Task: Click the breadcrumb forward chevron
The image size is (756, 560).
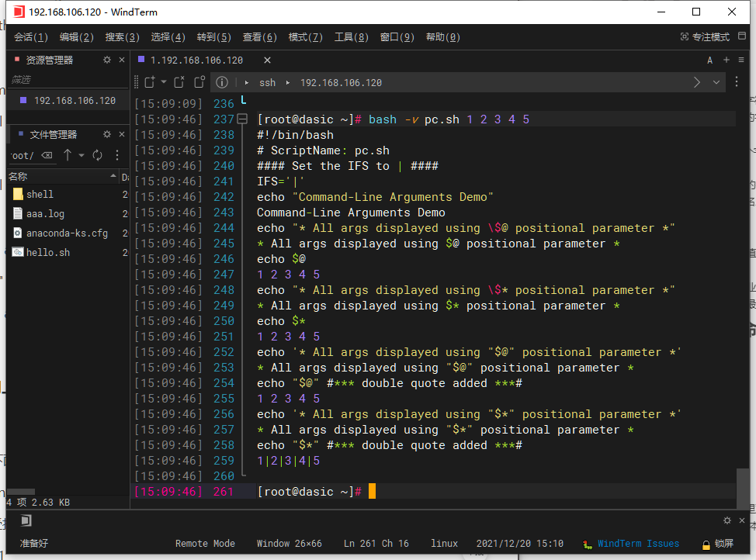Action: coord(697,82)
